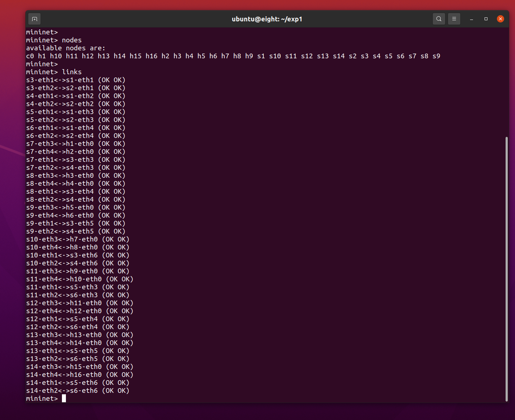
Task: Click the line s11-eth1<->s5-eth3
Action: click(x=78, y=287)
